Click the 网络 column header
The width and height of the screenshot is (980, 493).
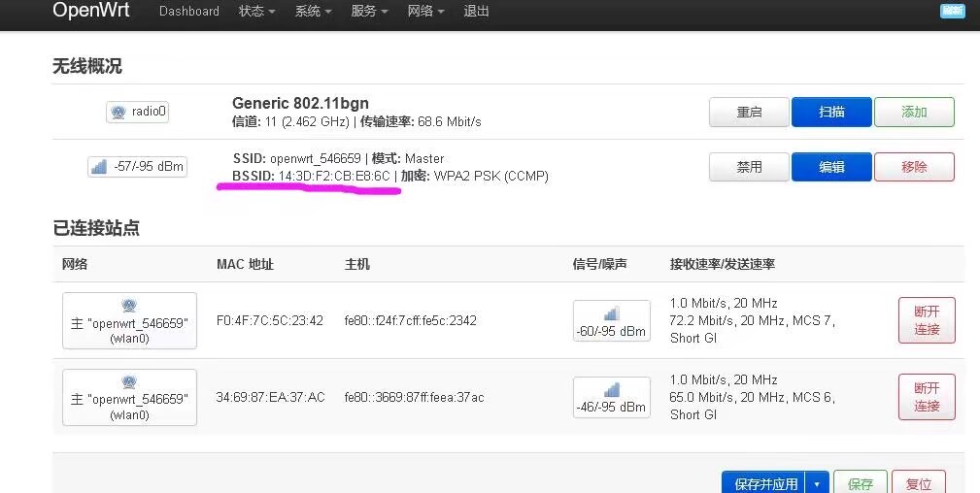75,264
